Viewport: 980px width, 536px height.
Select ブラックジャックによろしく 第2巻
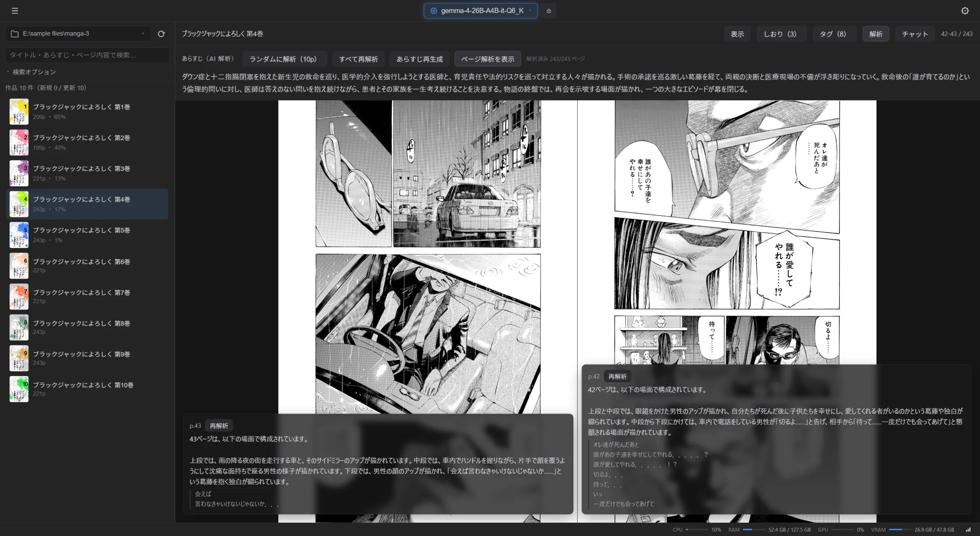coord(87,142)
